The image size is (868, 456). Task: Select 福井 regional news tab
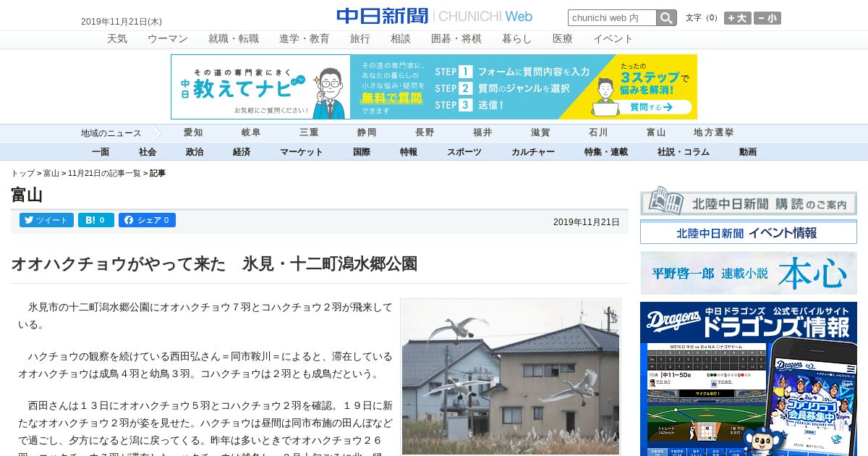pyautogui.click(x=482, y=132)
